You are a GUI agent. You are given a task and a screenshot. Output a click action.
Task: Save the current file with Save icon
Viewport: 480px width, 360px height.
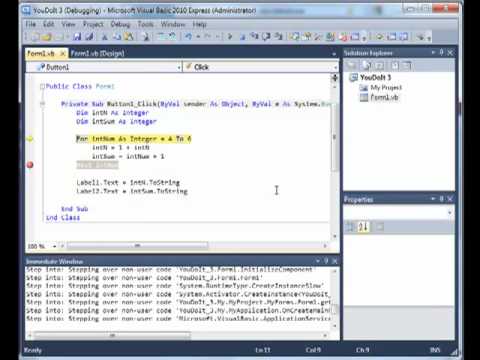pos(77,37)
